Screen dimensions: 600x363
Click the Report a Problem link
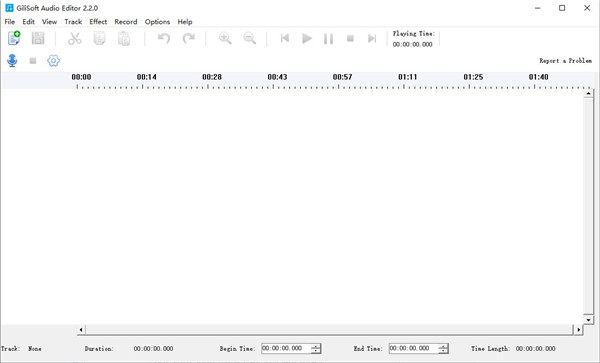coord(566,60)
